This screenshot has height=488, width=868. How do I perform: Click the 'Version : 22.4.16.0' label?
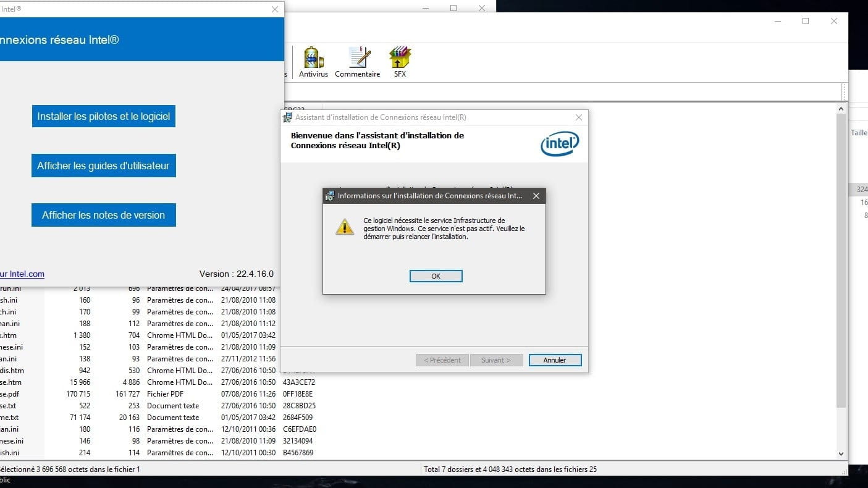click(236, 274)
